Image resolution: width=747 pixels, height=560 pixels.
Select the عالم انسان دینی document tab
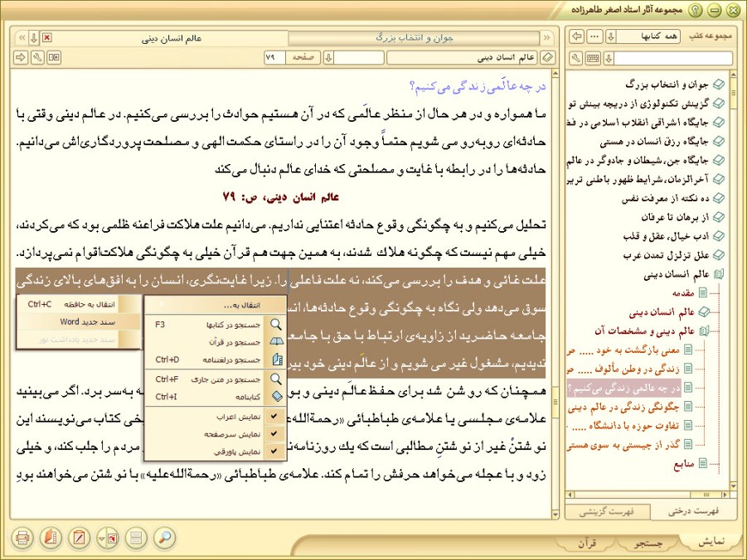(x=172, y=38)
